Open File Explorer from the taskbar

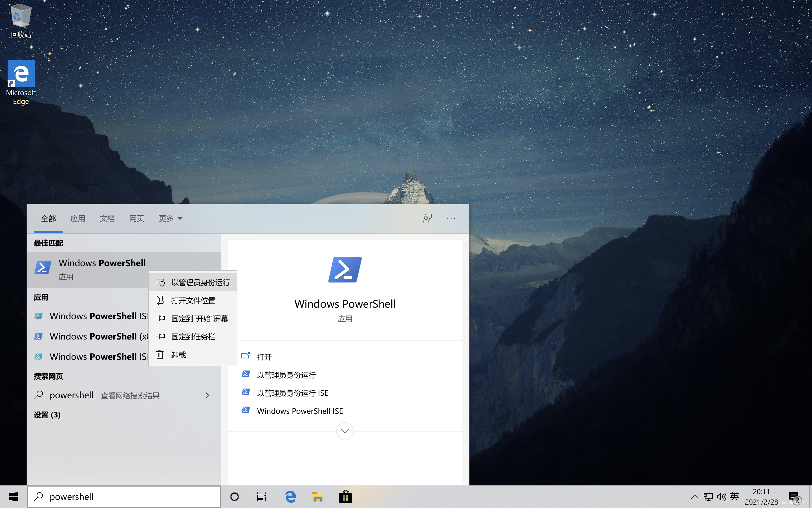pos(317,497)
